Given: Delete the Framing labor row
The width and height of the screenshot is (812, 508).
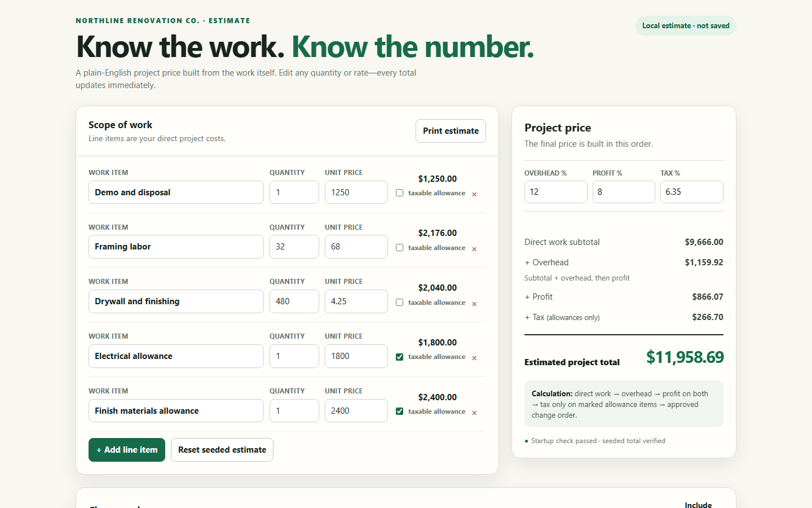Looking at the screenshot, I should [474, 249].
